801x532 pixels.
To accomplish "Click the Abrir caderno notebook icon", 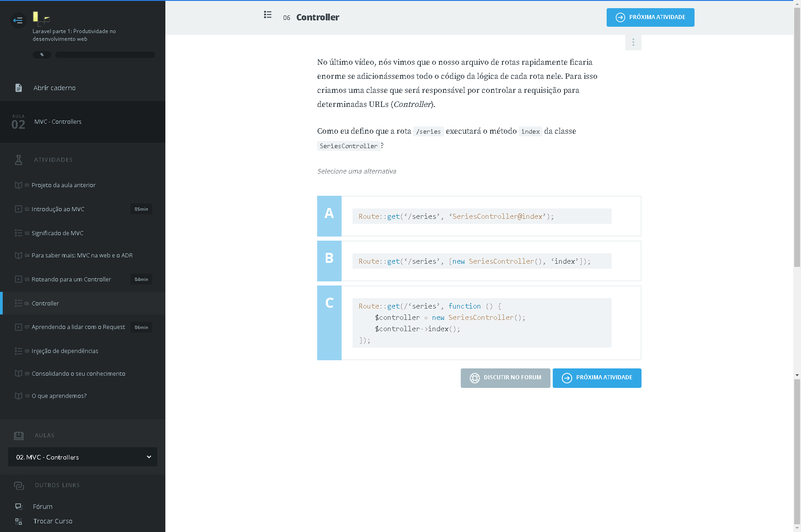I will tap(19, 88).
